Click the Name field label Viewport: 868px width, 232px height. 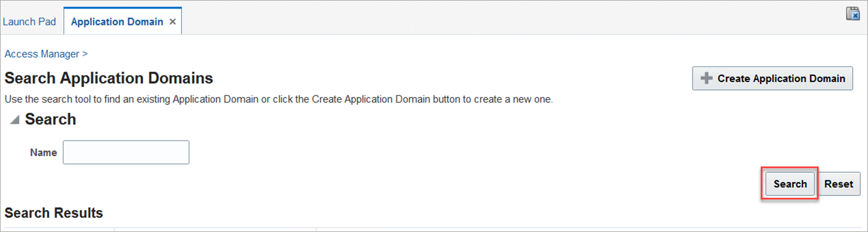[x=43, y=153]
